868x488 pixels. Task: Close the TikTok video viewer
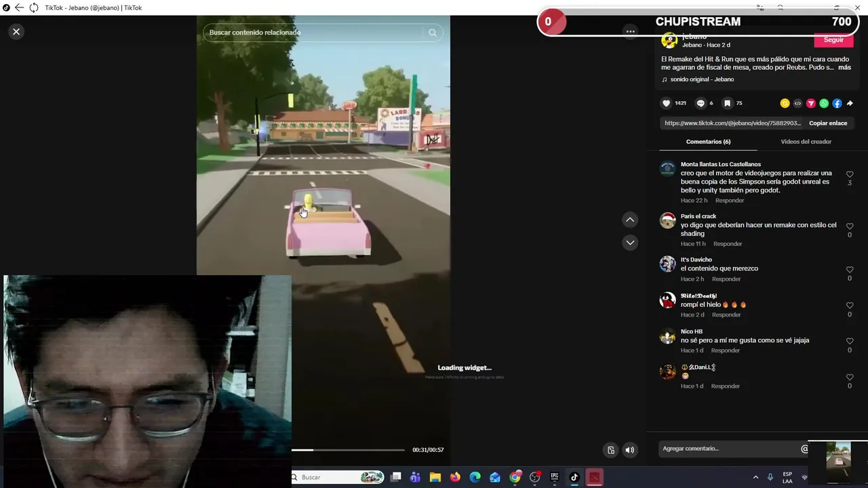point(16,32)
